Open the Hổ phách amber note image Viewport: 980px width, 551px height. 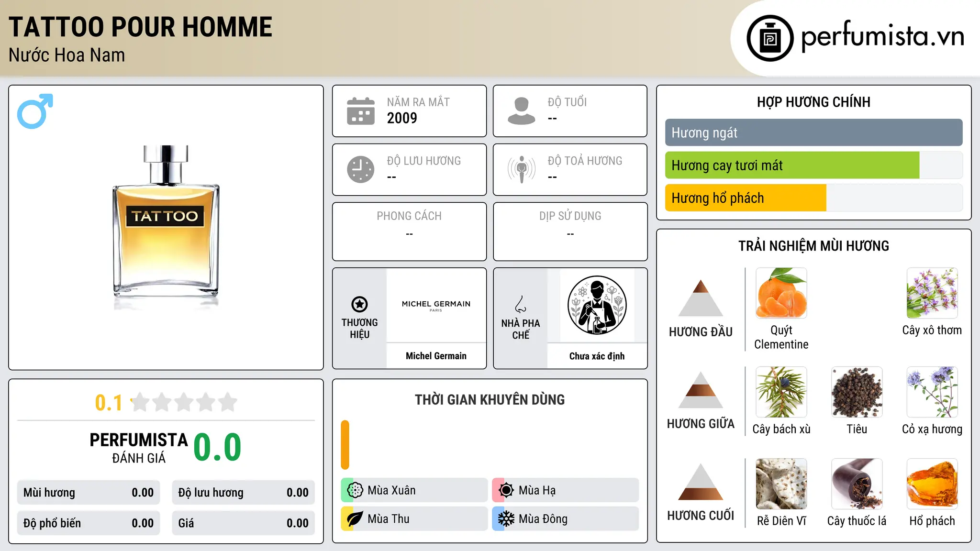(x=932, y=484)
